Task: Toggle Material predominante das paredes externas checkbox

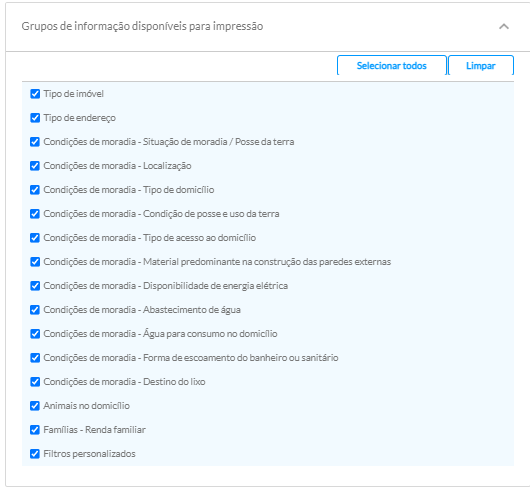Action: pyautogui.click(x=35, y=262)
